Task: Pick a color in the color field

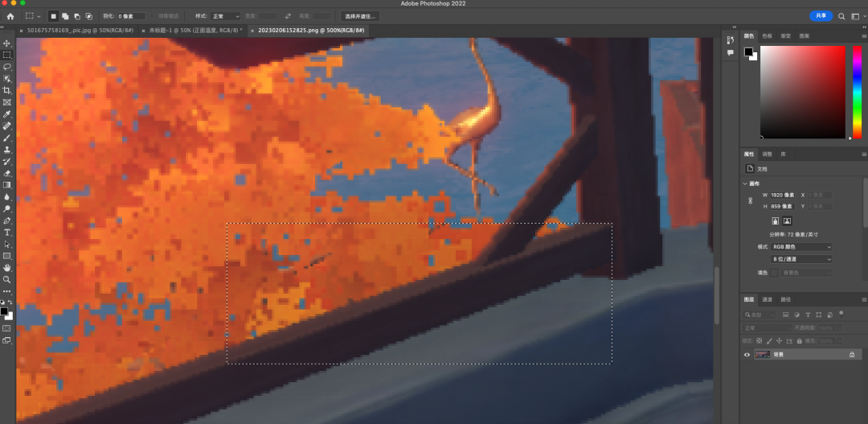Action: pos(803,92)
